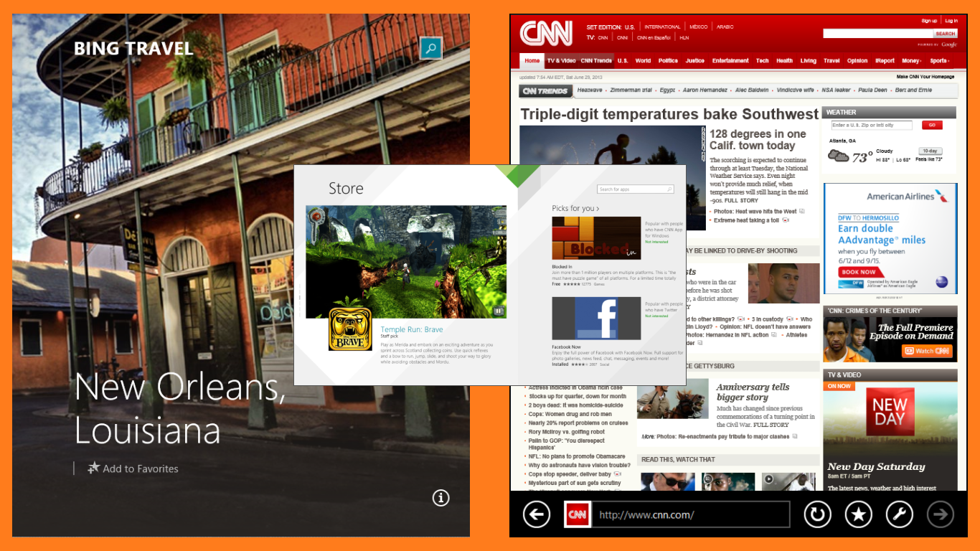Screen dimensions: 980x551
Task: Open the Sports dropdown in CNN nav
Action: click(x=939, y=61)
